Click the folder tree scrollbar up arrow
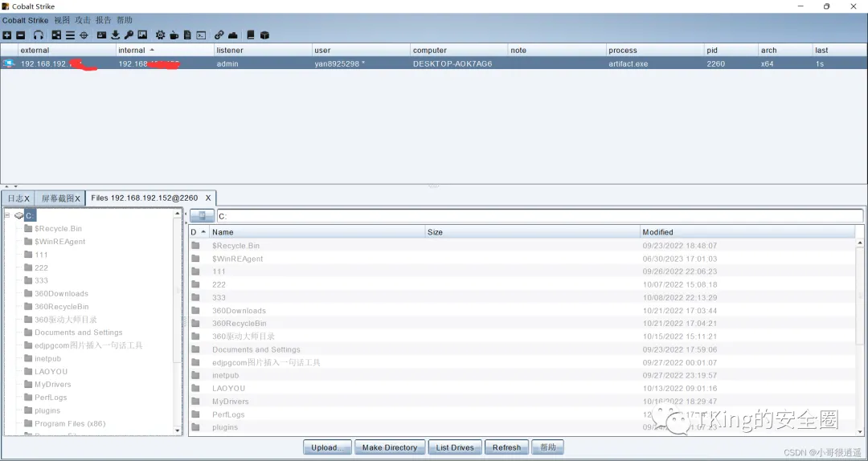The image size is (868, 461). pyautogui.click(x=178, y=214)
